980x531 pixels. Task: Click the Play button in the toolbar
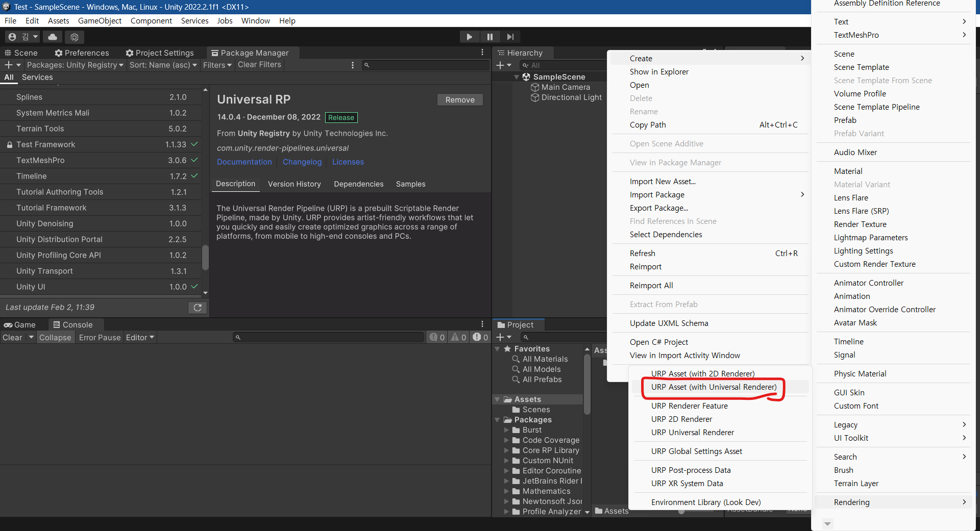click(x=469, y=37)
